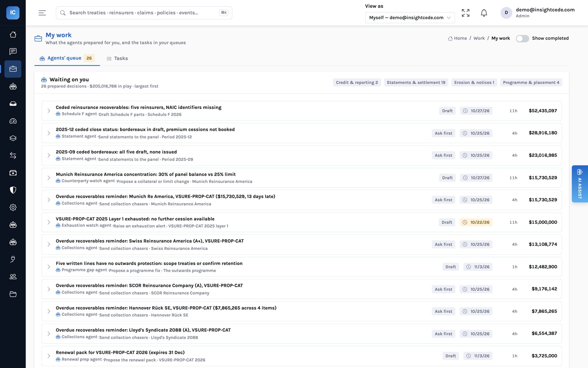
Task: Filter by Erosion & notices 1
Action: click(474, 82)
